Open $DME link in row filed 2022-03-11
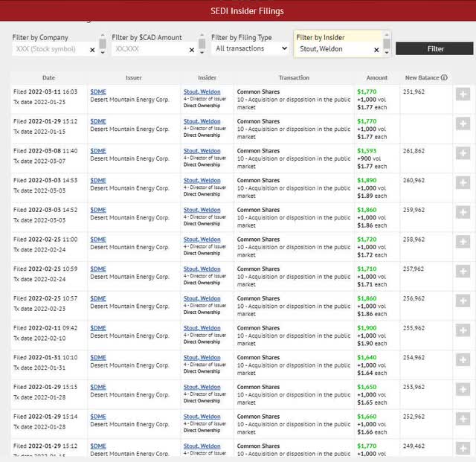Image resolution: width=476 pixels, height=462 pixels. (98, 92)
